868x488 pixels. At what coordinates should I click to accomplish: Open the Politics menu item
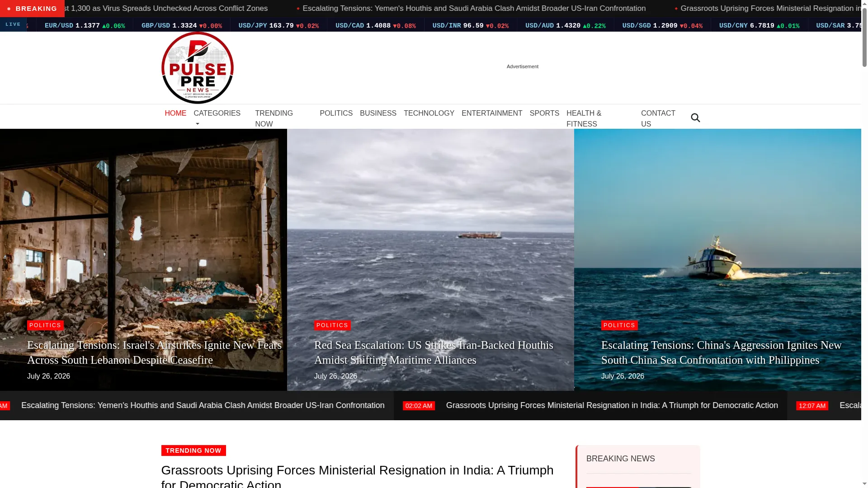(336, 113)
